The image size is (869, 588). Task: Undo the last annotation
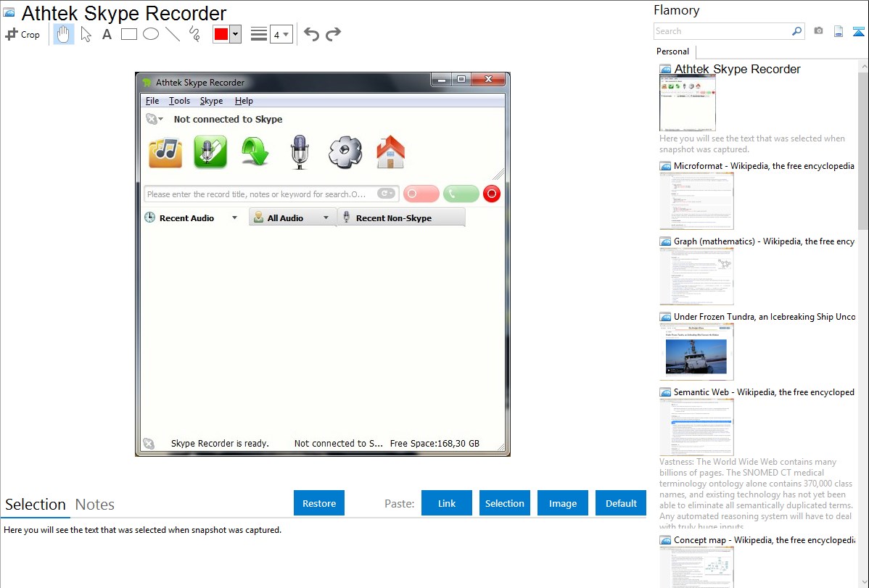tap(311, 34)
